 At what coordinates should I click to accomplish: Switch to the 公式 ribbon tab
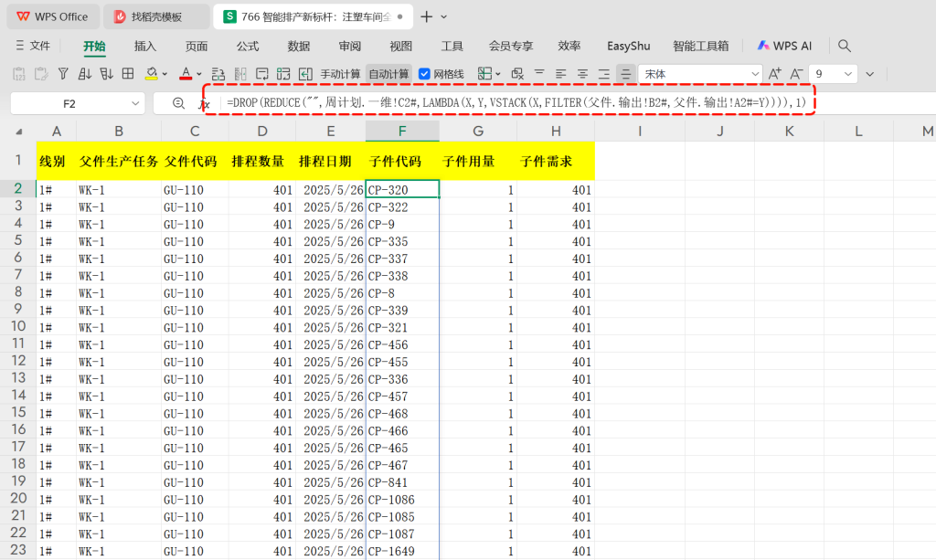tap(247, 46)
